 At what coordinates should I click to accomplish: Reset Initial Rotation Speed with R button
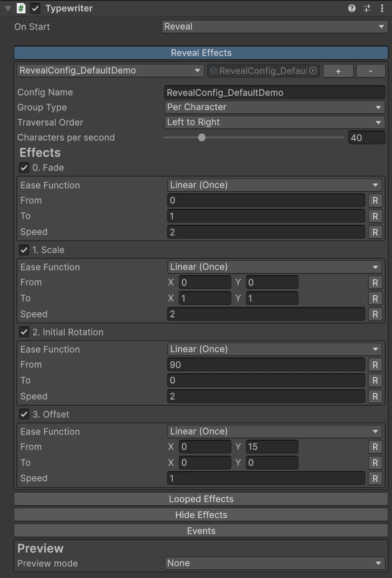click(x=375, y=396)
